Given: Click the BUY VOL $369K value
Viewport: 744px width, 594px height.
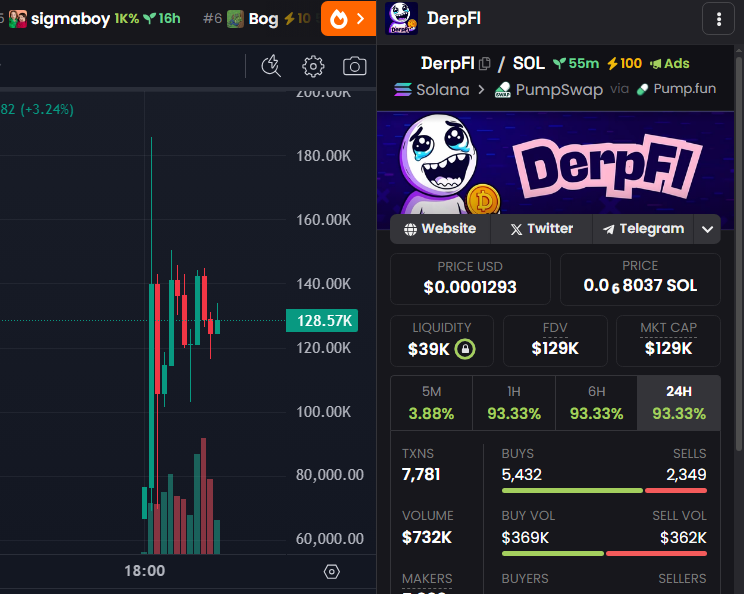Looking at the screenshot, I should [x=525, y=538].
